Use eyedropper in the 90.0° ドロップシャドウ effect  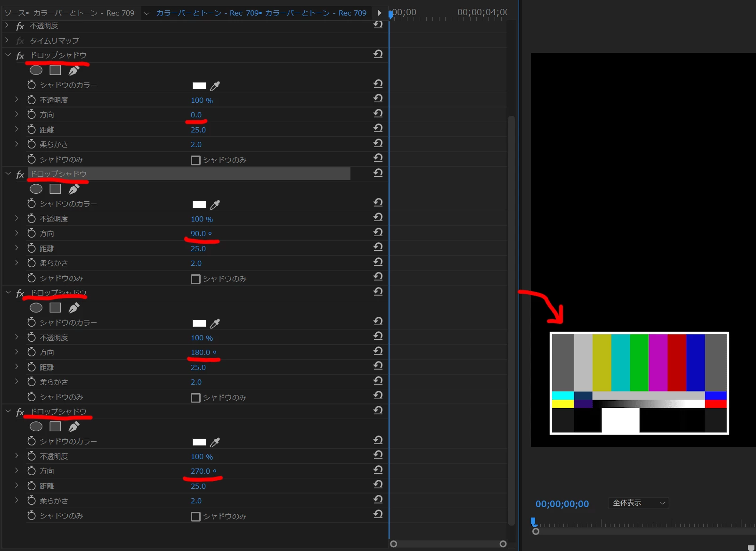(215, 205)
